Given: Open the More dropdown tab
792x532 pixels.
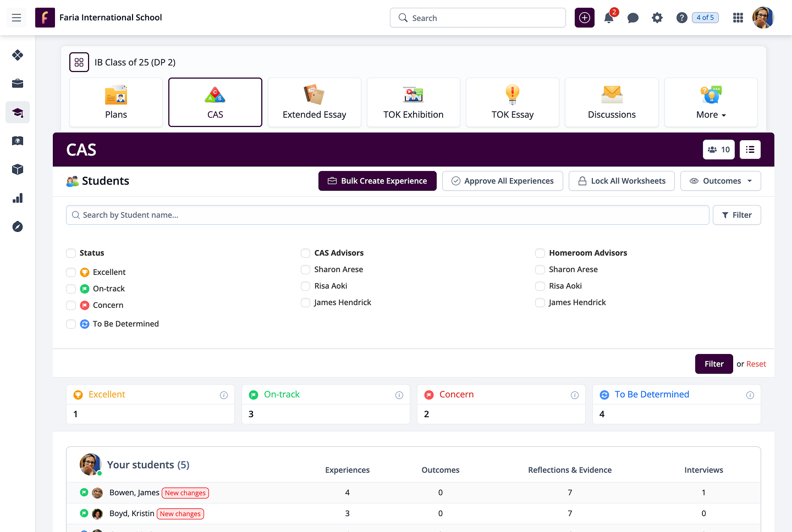Looking at the screenshot, I should click(x=711, y=103).
